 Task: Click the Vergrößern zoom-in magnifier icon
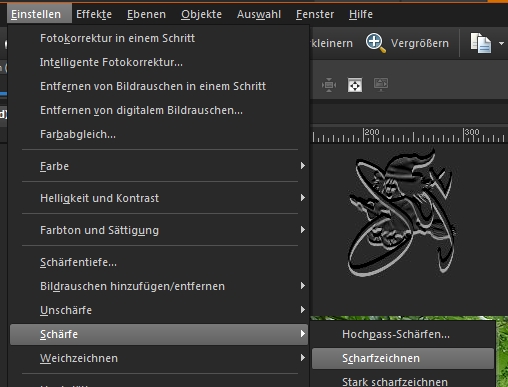tap(376, 43)
